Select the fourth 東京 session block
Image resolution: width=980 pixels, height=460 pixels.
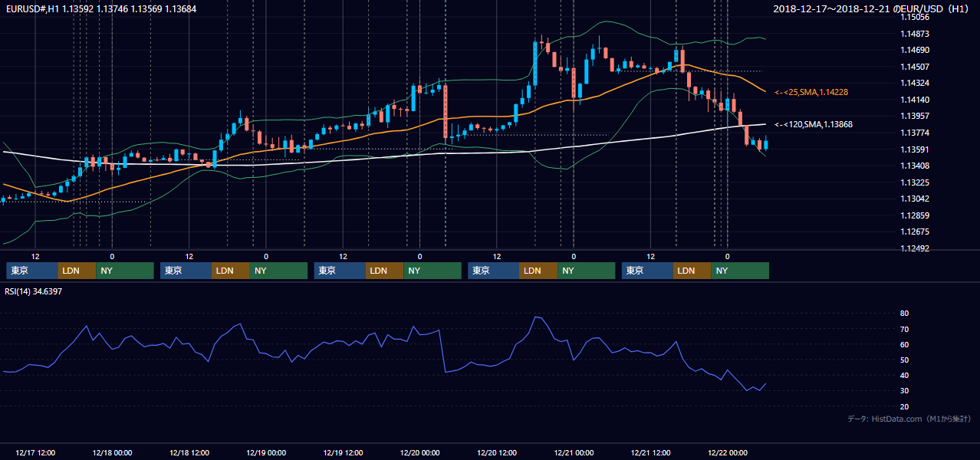494,271
